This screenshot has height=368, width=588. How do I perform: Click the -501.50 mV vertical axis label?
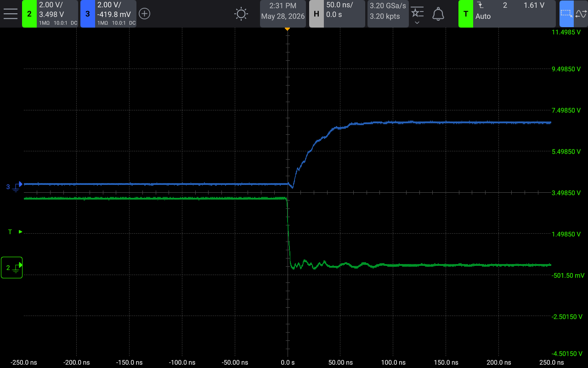coord(568,276)
